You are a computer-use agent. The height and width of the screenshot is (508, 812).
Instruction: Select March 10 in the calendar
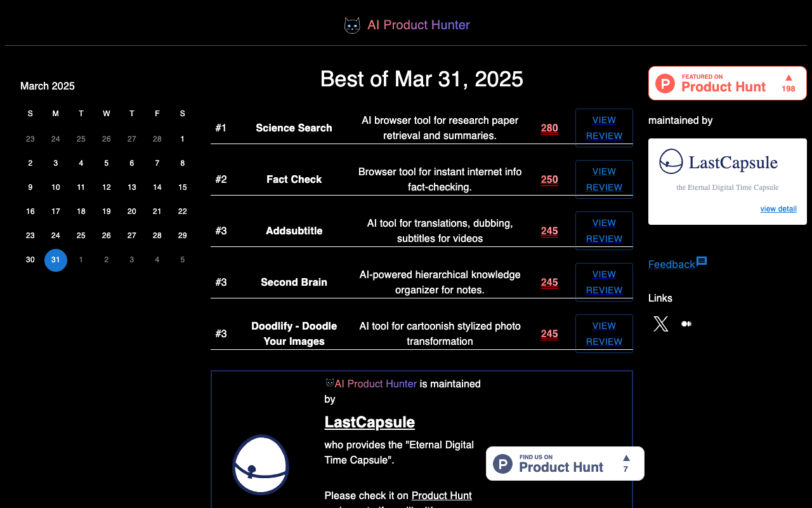[x=56, y=187]
